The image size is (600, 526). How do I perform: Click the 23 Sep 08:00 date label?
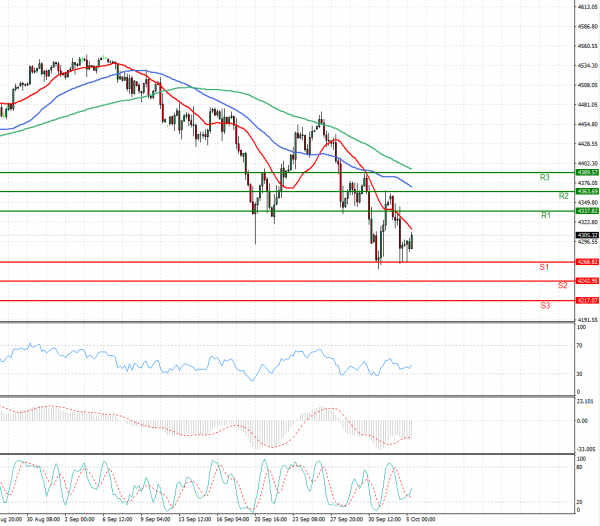[308, 519]
